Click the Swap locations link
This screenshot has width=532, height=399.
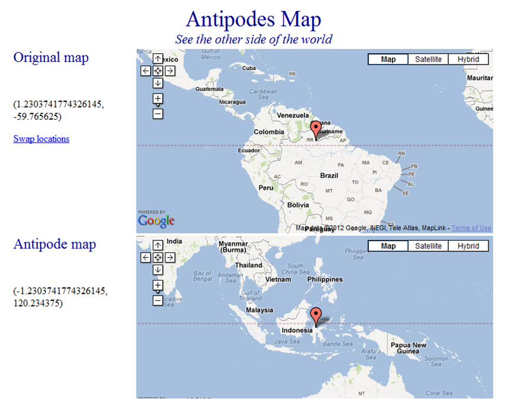[41, 139]
